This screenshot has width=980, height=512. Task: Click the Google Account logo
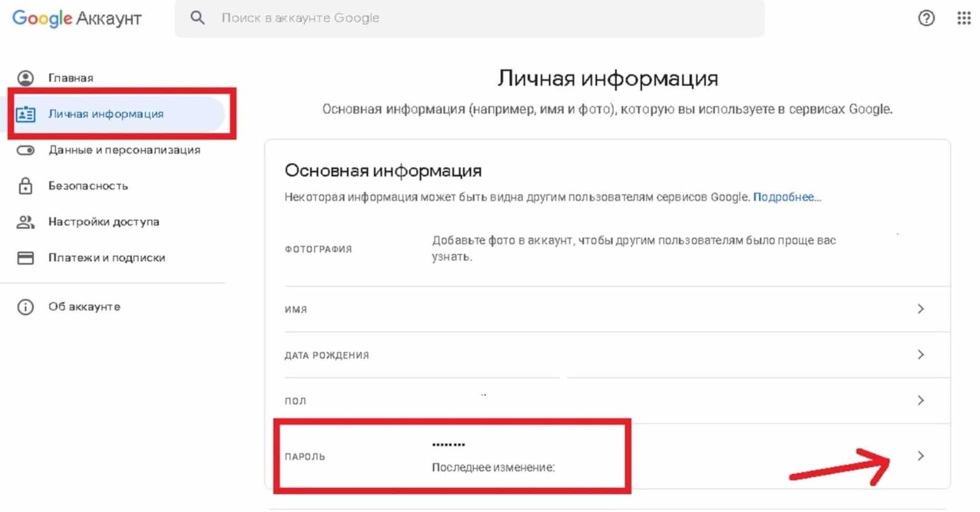click(77, 18)
